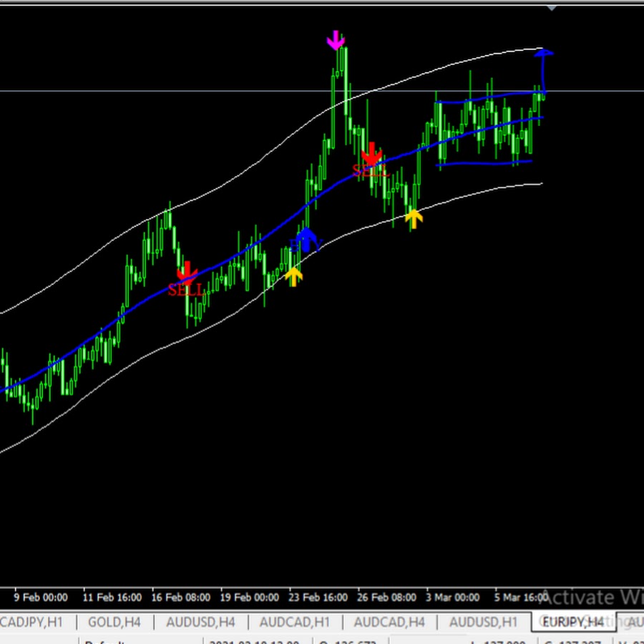The height and width of the screenshot is (644, 644).
Task: Go to the AUDUSD,H1 chart tab
Action: pos(484,622)
